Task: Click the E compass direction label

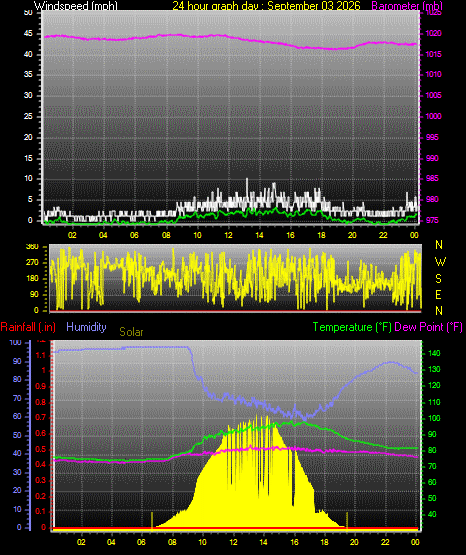Action: pos(438,295)
